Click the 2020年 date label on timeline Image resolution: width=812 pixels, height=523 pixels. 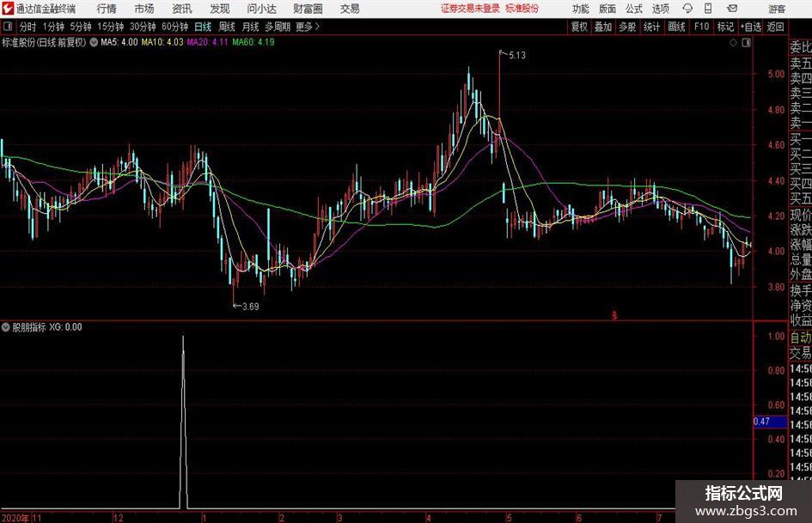pyautogui.click(x=15, y=519)
